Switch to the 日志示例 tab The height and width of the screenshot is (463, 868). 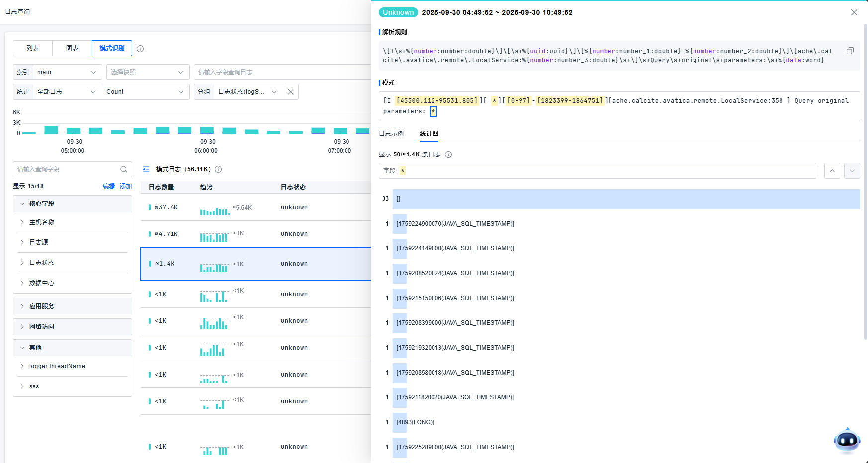391,134
